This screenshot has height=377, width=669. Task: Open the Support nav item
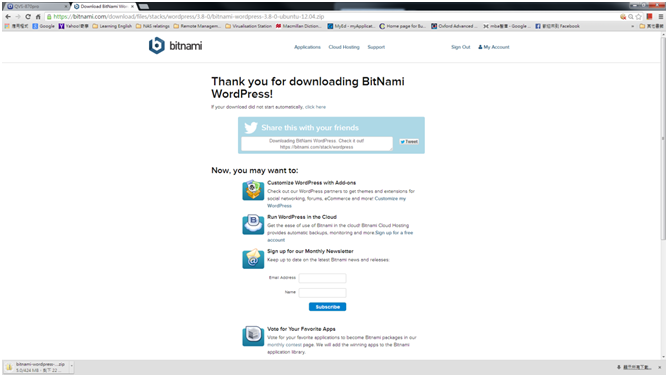coord(376,47)
